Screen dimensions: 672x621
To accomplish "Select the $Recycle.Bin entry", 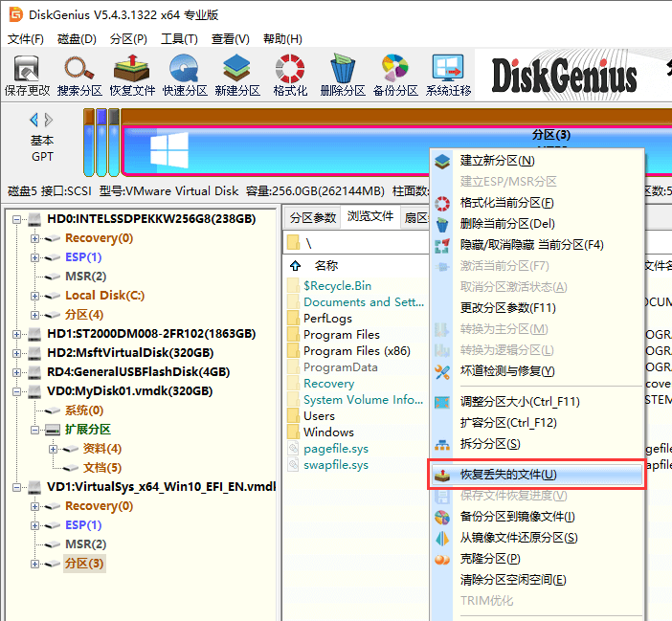I will tap(337, 286).
